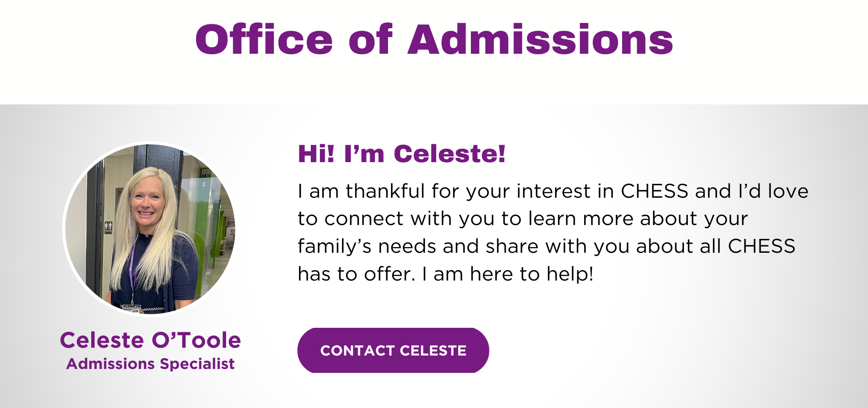
Task: Click the first name "Celeste" under the photo
Action: (x=102, y=340)
